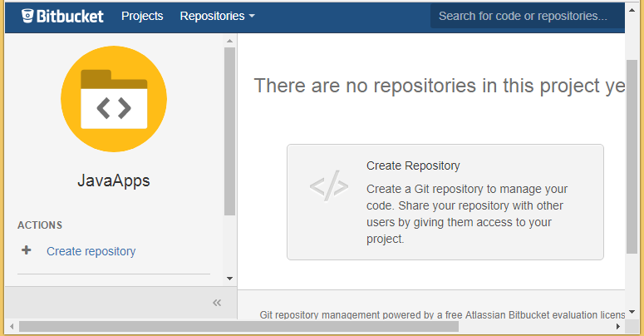Click the yellow JavaApps project avatar
This screenshot has height=336, width=644.
pos(114,99)
